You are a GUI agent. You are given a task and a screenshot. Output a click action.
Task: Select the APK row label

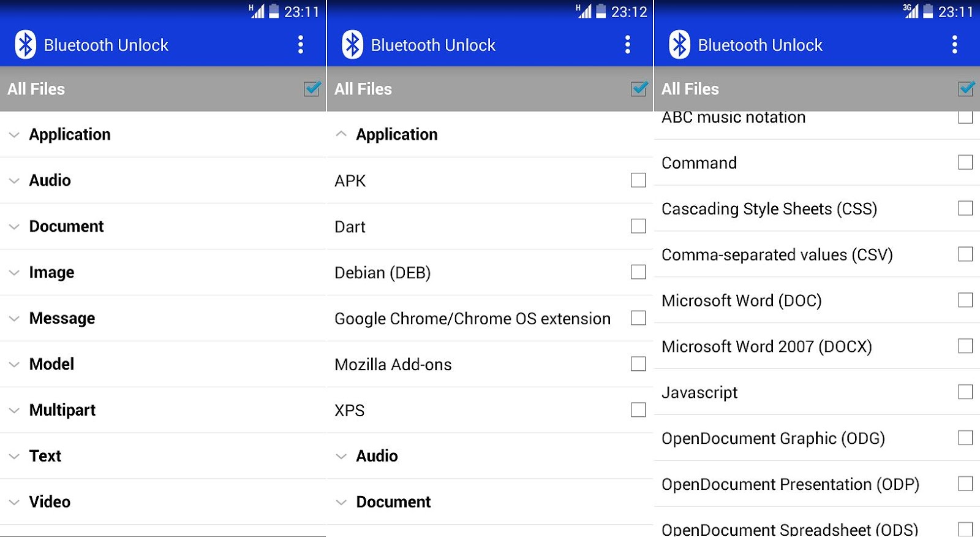(x=350, y=181)
